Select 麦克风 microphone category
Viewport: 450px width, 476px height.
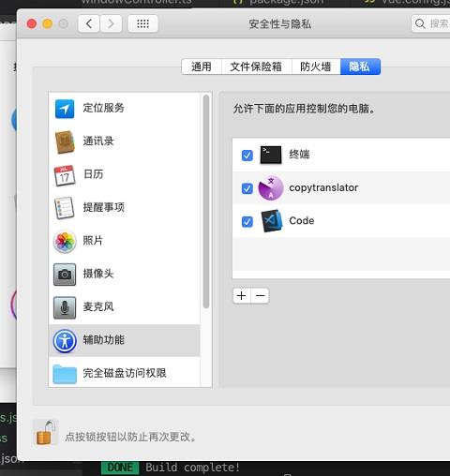[125, 307]
